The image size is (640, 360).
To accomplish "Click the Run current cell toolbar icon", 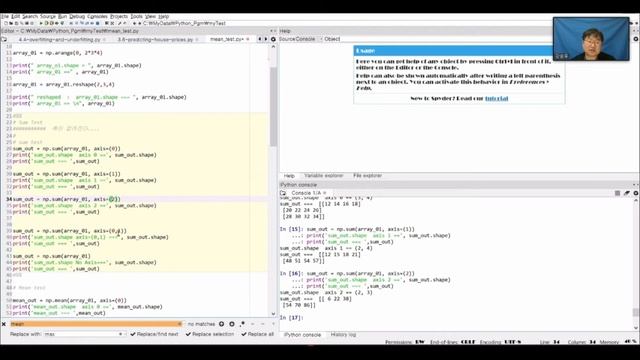I will [x=47, y=23].
